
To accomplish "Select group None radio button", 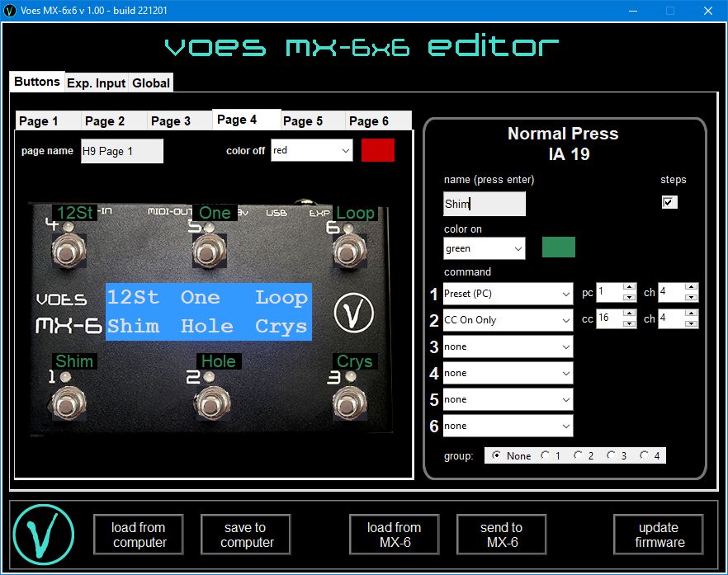I will pos(496,455).
